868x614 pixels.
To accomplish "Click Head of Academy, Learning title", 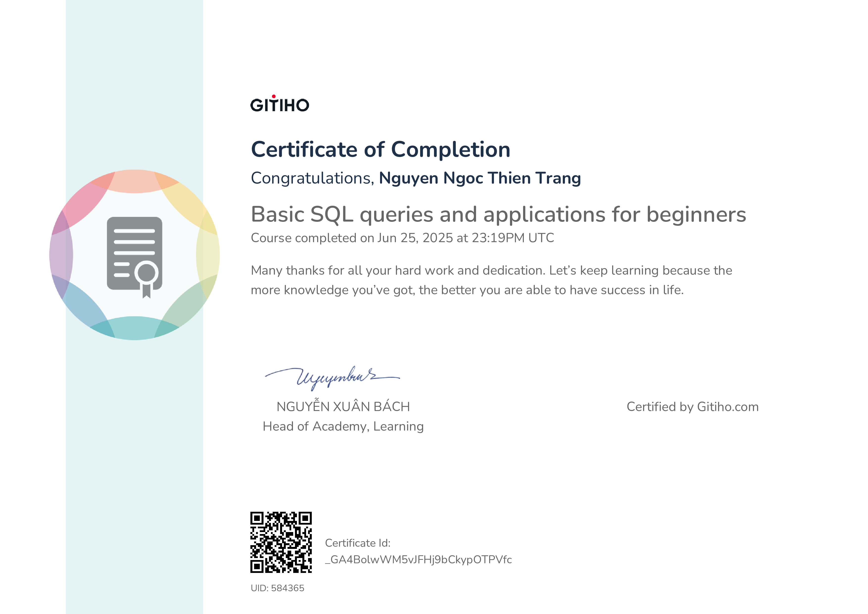I will click(x=343, y=426).
